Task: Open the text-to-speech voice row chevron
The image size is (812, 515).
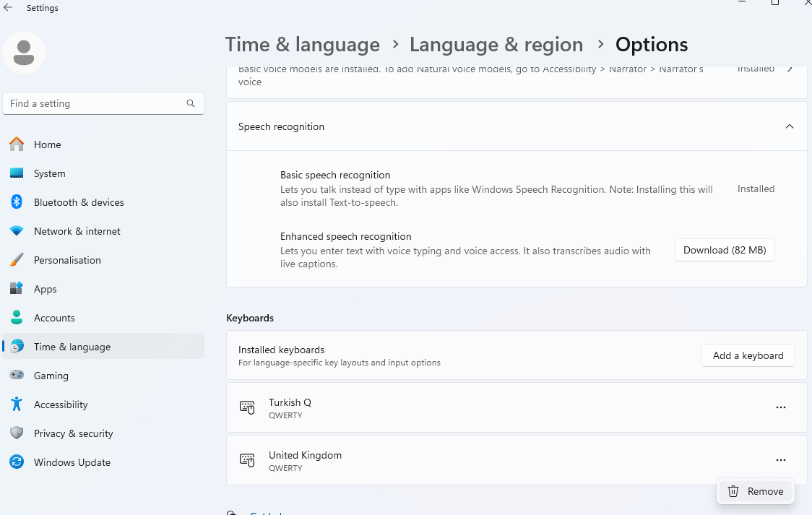Action: pyautogui.click(x=790, y=69)
